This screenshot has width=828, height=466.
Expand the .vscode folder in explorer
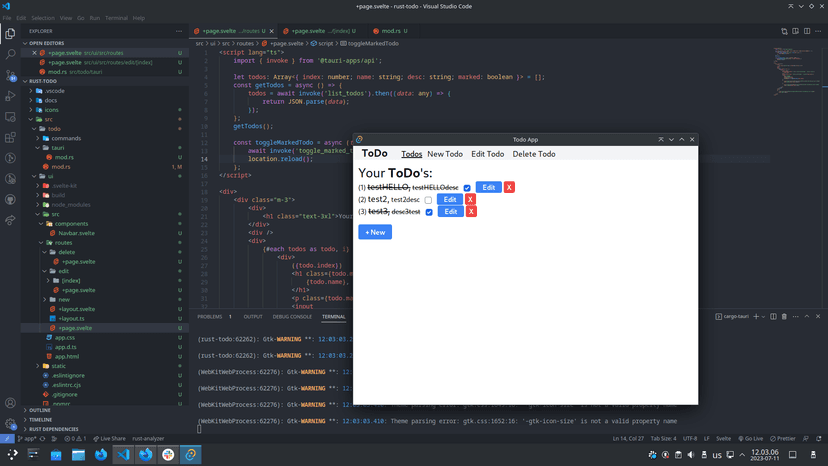pyautogui.click(x=54, y=90)
